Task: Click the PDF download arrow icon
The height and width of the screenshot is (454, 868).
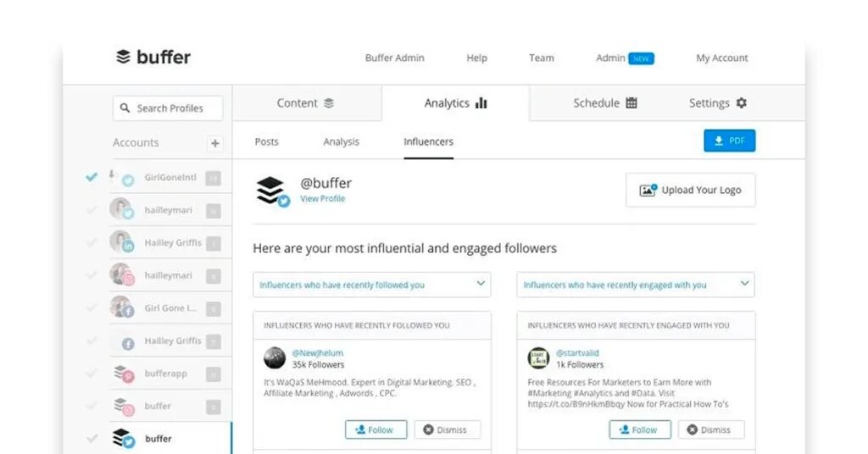Action: 719,141
